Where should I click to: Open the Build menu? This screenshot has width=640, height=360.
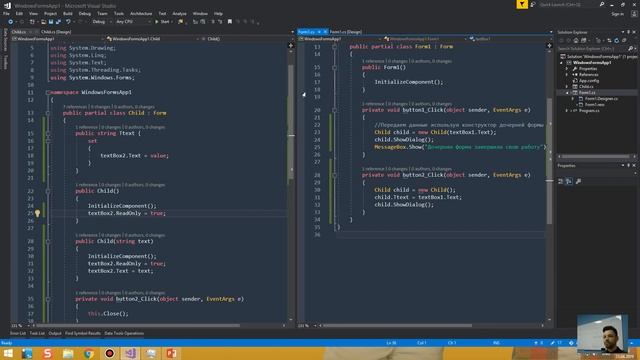click(68, 13)
